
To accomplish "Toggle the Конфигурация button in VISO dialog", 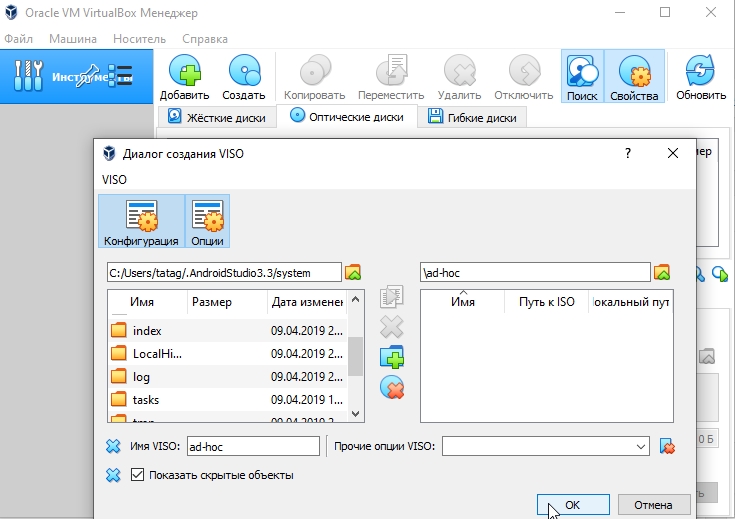I will click(x=141, y=221).
